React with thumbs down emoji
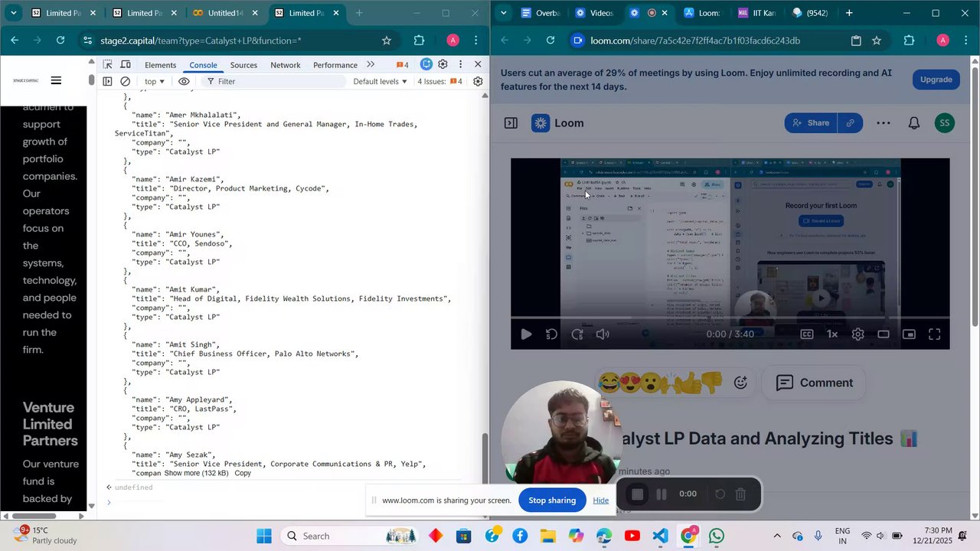Image resolution: width=980 pixels, height=551 pixels. tap(712, 382)
